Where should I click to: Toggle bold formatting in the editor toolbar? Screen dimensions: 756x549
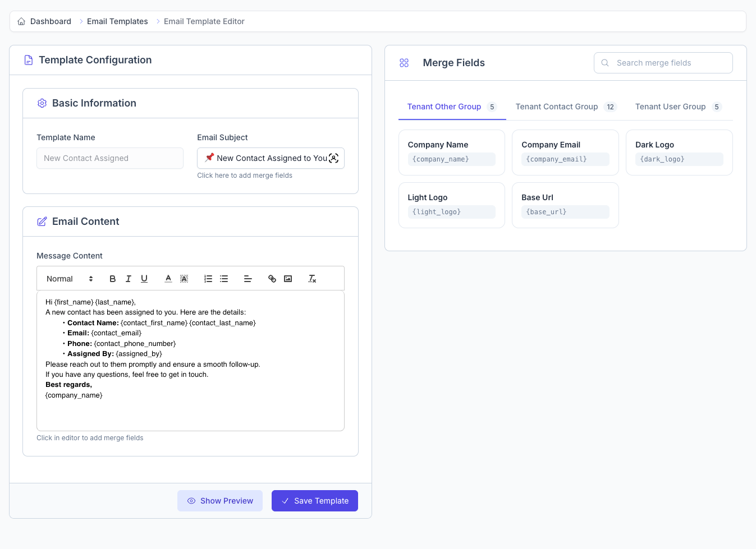[112, 278]
